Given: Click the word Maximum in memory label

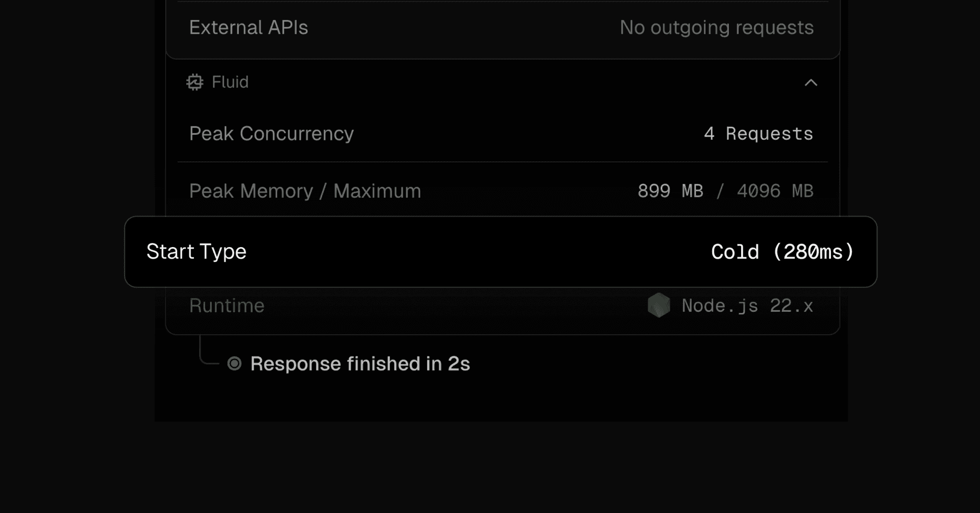Looking at the screenshot, I should pyautogui.click(x=377, y=191).
